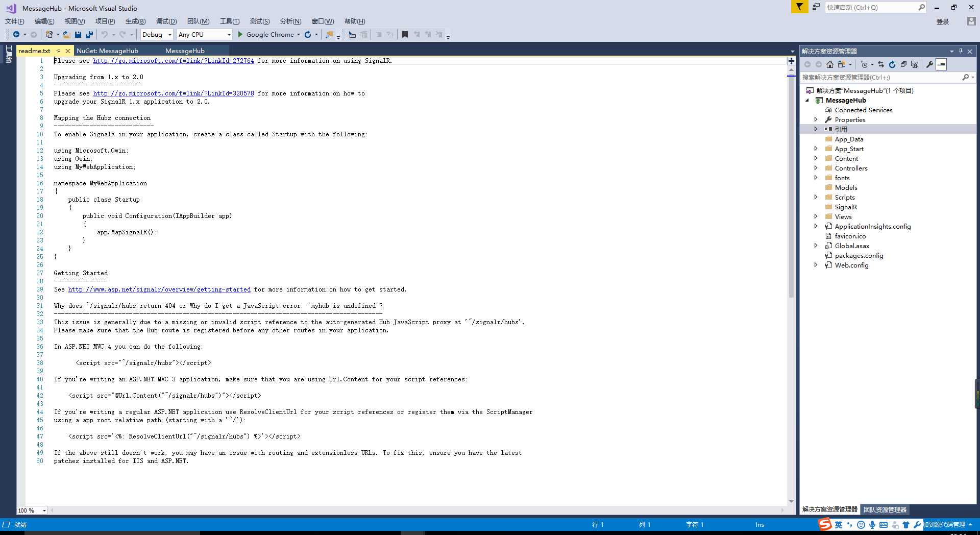Click the Home icon in Solution Explorer

(x=830, y=64)
